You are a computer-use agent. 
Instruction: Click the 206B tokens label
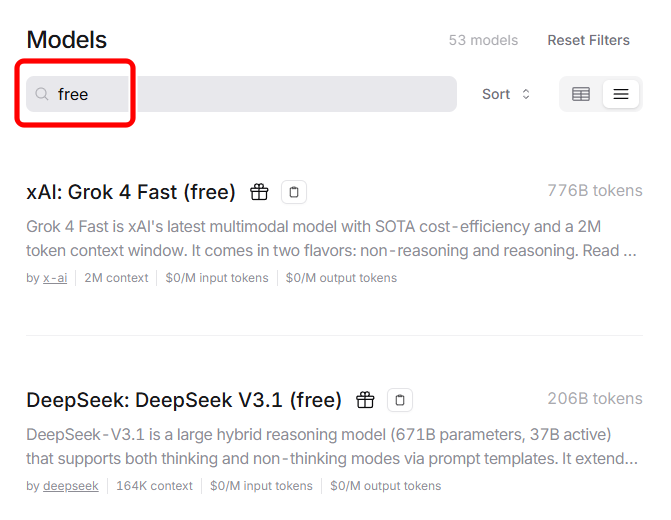[x=594, y=398]
